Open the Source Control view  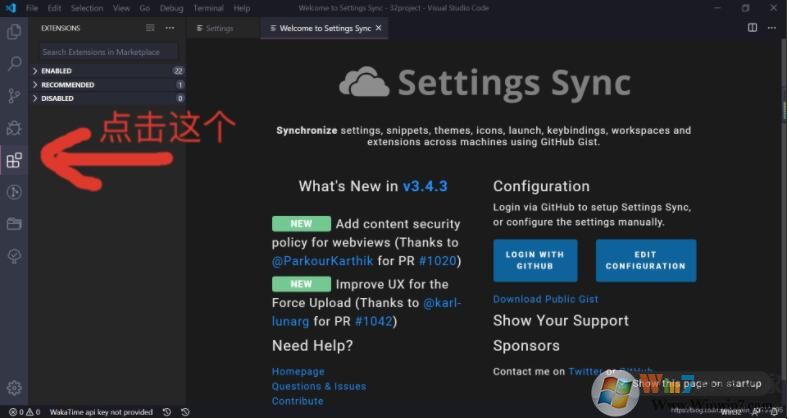pos(14,96)
